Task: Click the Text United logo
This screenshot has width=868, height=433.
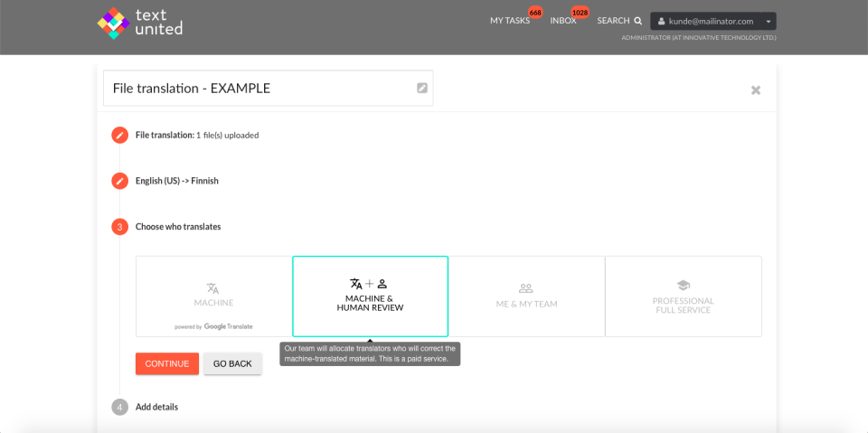Action: pyautogui.click(x=139, y=23)
